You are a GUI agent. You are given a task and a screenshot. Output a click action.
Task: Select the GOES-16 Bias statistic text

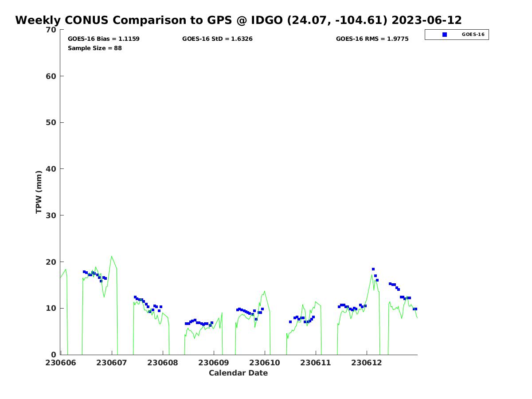[x=103, y=39]
